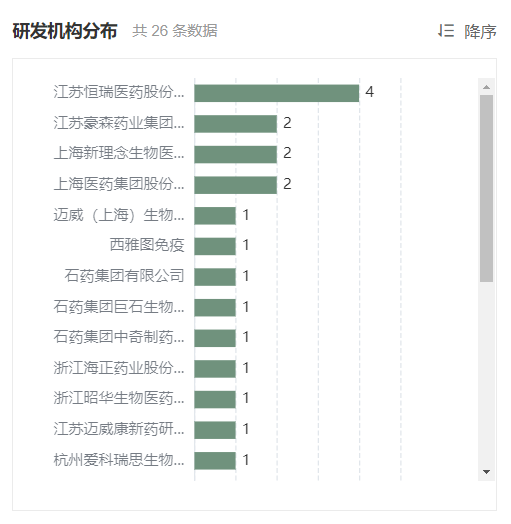Screen dimensions: 511x524
Task: Click the 石药集团有限公司 label
Action: click(x=124, y=276)
